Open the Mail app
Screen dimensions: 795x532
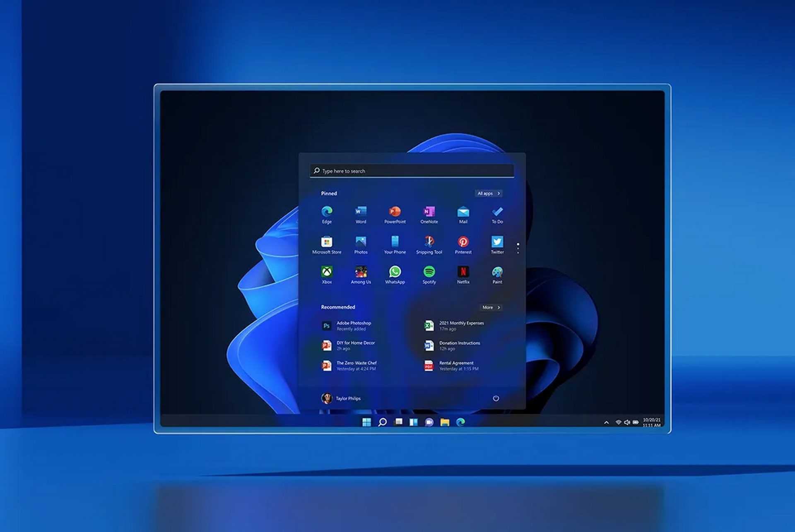[463, 215]
